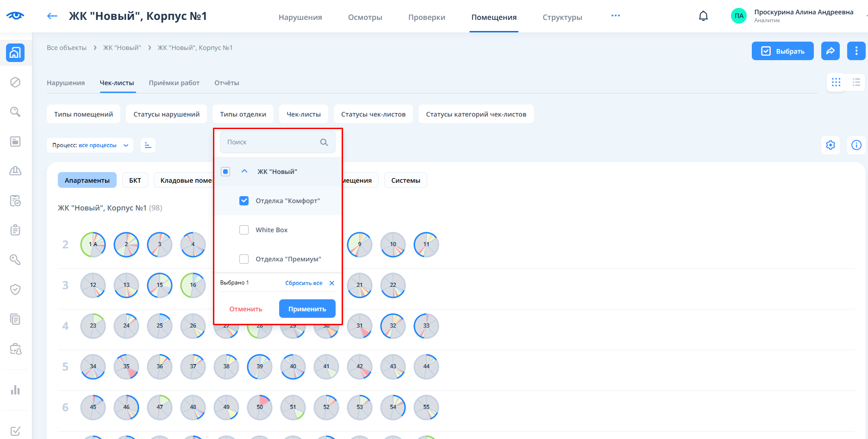This screenshot has height=439, width=868.
Task: Click the back arrow next to the title
Action: [52, 16]
